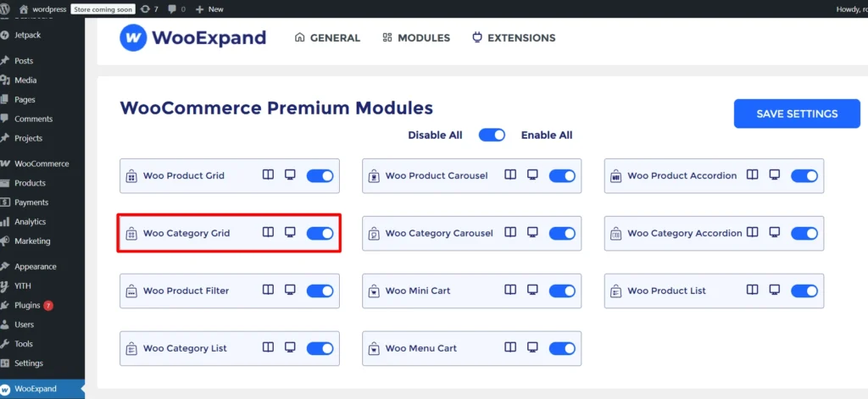Go to the General tab
868x399 pixels.
point(327,37)
